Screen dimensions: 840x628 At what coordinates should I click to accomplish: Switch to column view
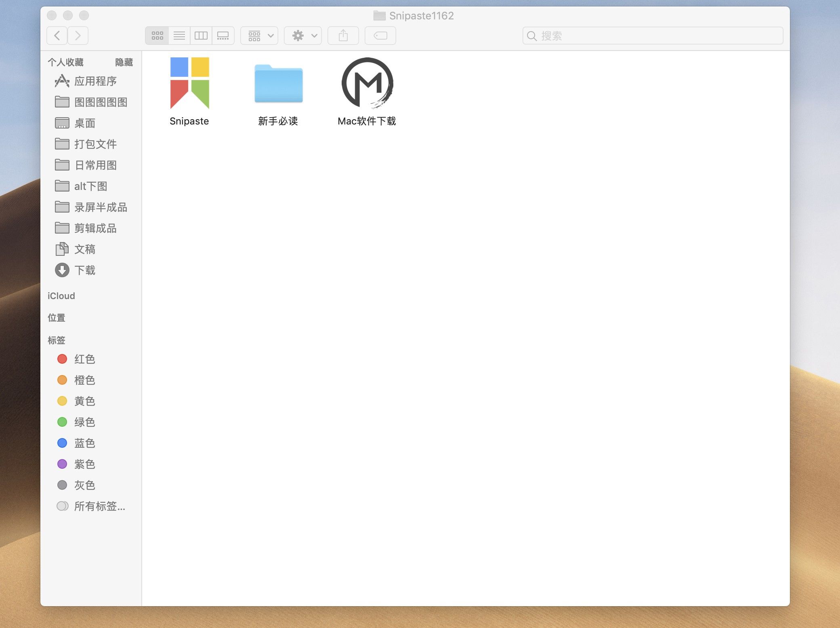pyautogui.click(x=201, y=36)
